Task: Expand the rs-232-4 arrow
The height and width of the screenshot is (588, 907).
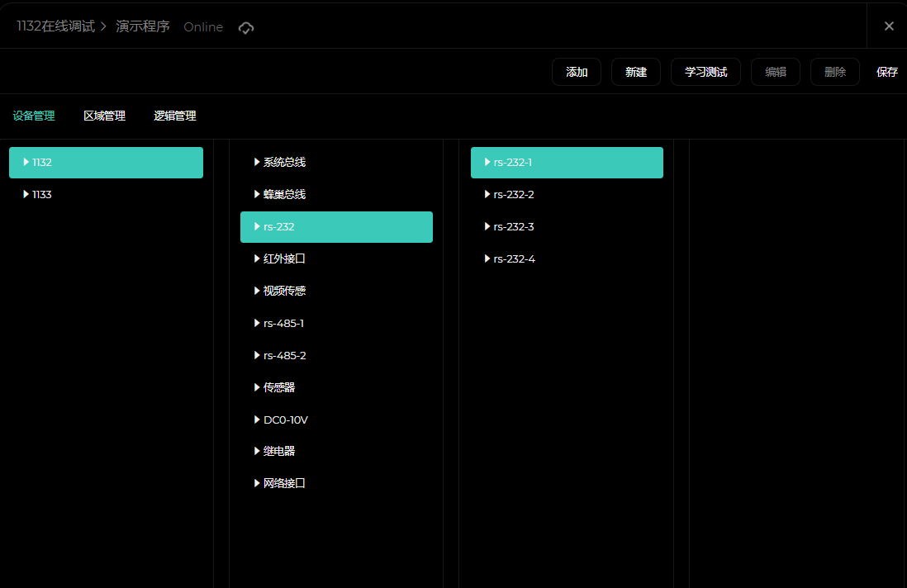Action: [x=487, y=258]
